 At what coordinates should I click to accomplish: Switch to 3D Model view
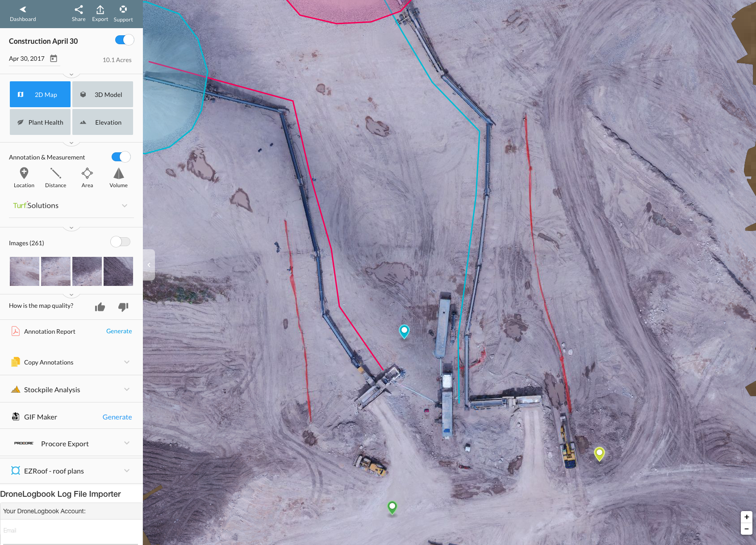click(103, 94)
